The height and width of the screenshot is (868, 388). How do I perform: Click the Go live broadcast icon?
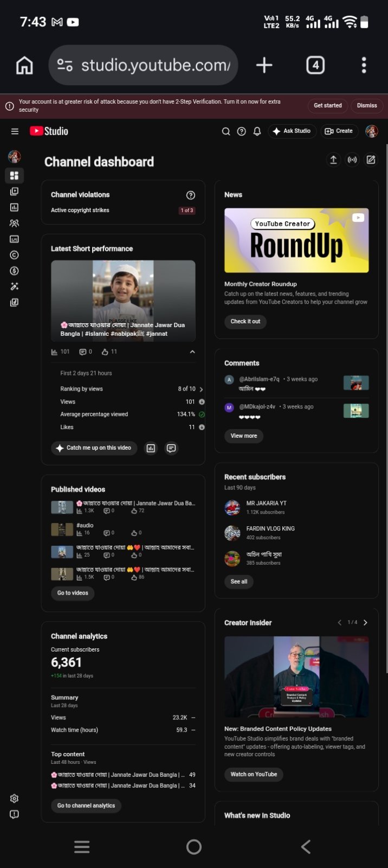pos(352,159)
